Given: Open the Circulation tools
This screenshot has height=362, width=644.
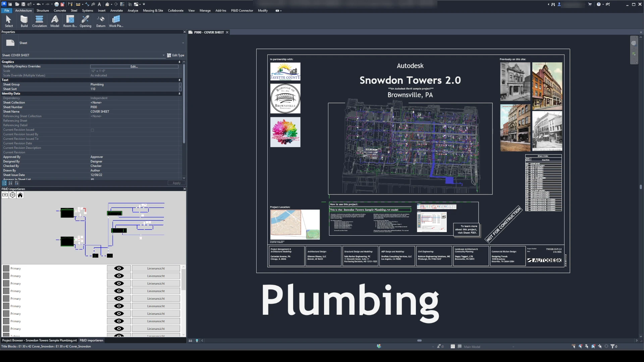Looking at the screenshot, I should coord(39,21).
